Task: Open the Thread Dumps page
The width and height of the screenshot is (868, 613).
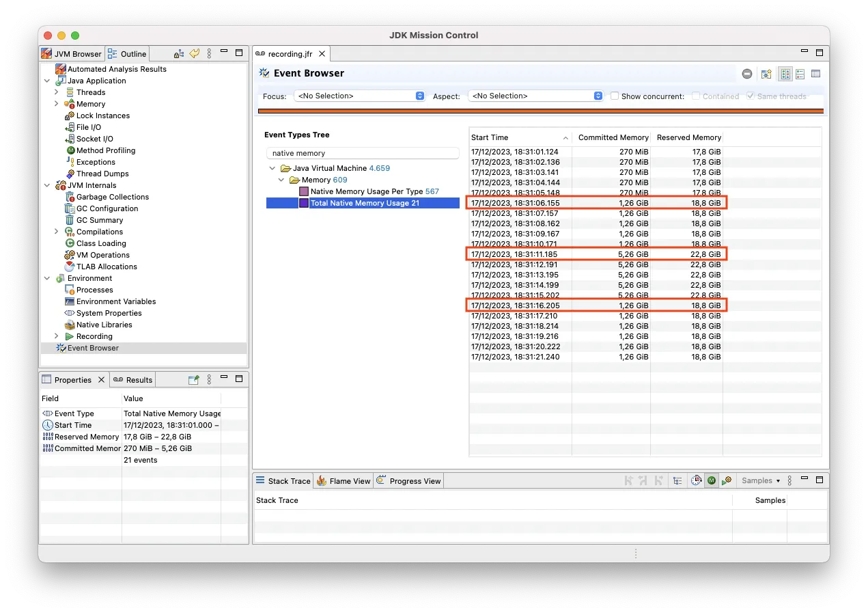Action: 102,174
